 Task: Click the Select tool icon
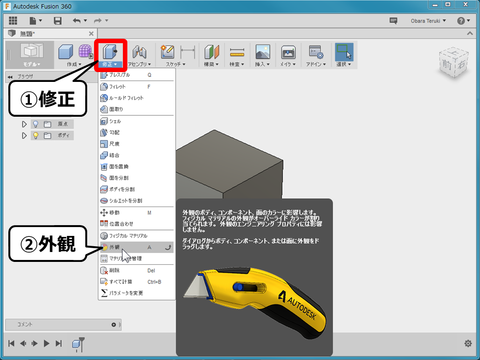coord(344,52)
